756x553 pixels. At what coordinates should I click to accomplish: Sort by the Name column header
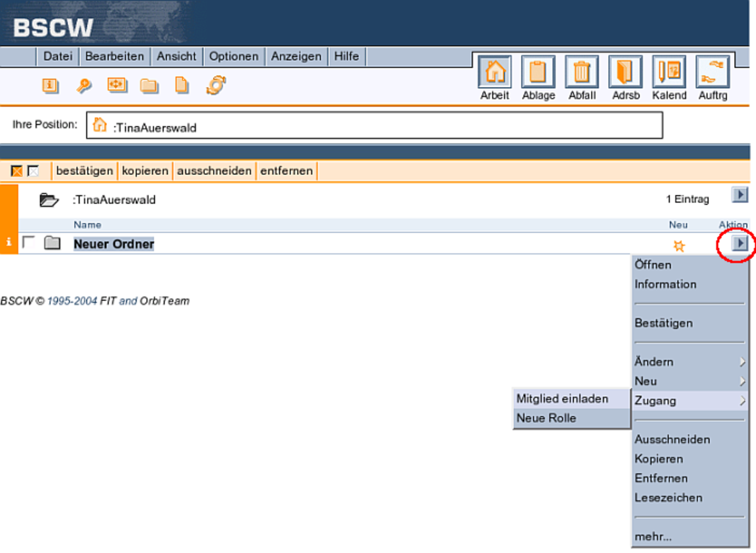(x=87, y=225)
